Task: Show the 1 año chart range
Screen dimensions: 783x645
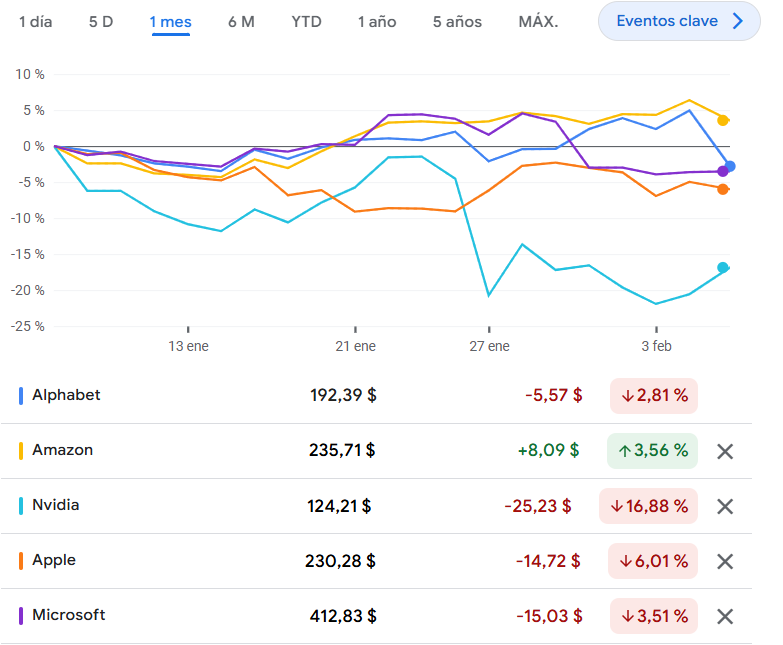Action: [x=377, y=21]
